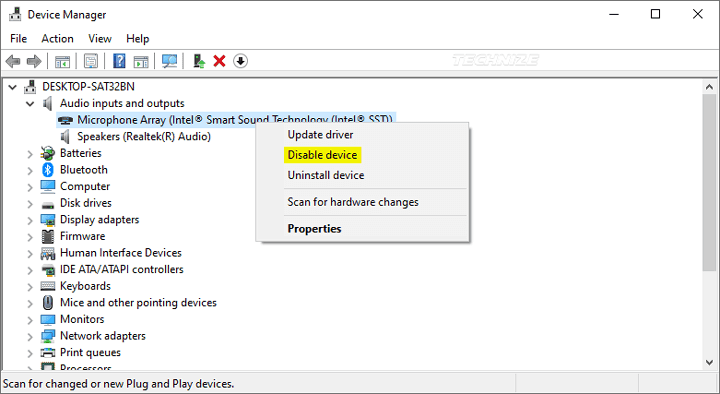Screen dimensions: 720x394
Task: Click the vertical scrollbar thumb
Action: tap(709, 182)
